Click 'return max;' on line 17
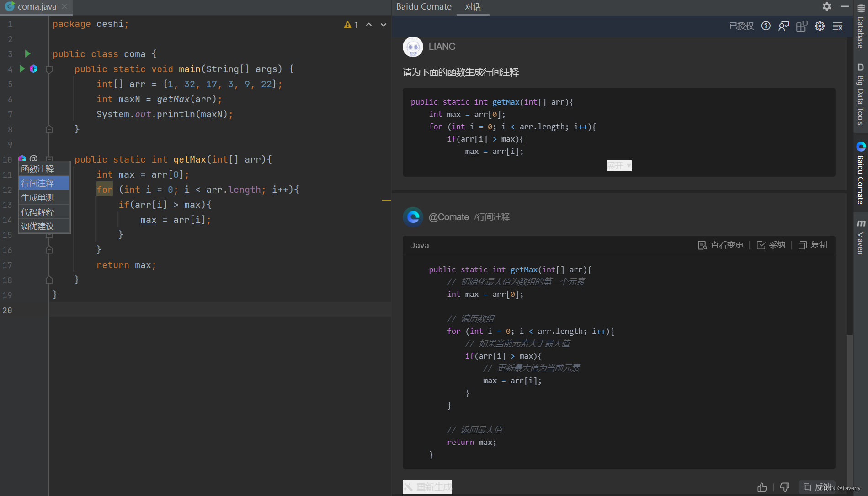 point(126,265)
